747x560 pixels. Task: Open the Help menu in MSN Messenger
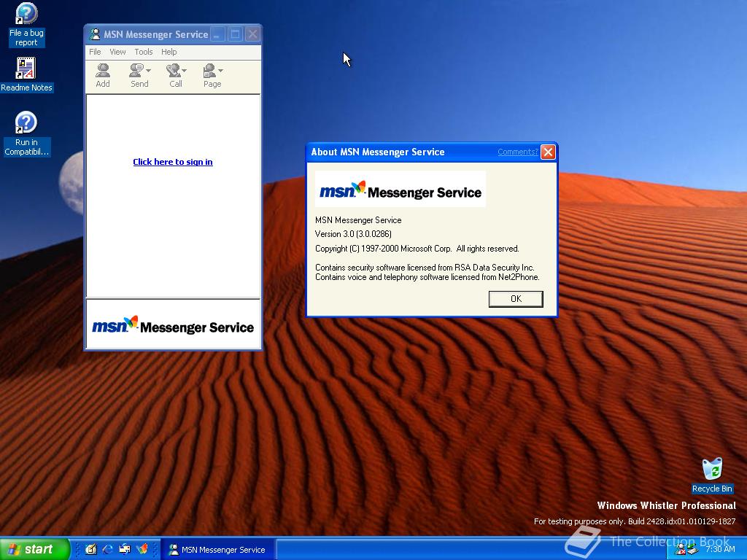pyautogui.click(x=169, y=52)
